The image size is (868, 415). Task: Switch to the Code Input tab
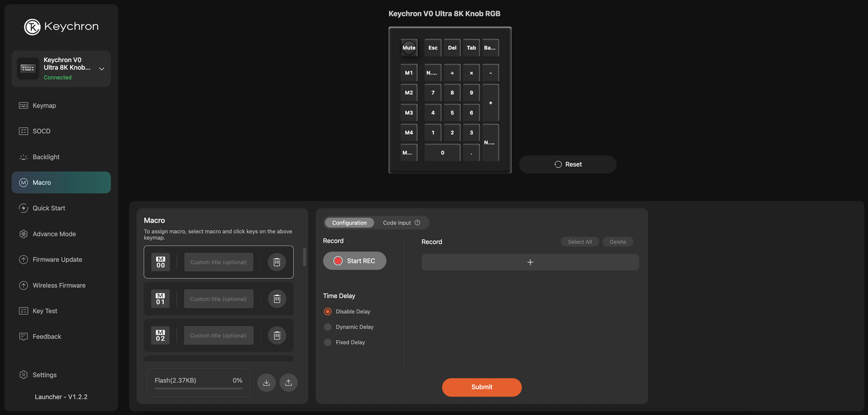(397, 222)
